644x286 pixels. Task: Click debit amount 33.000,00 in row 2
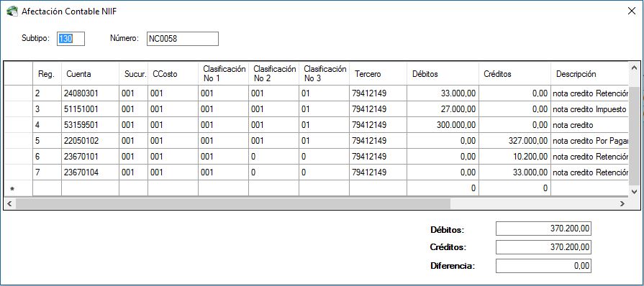pos(443,93)
